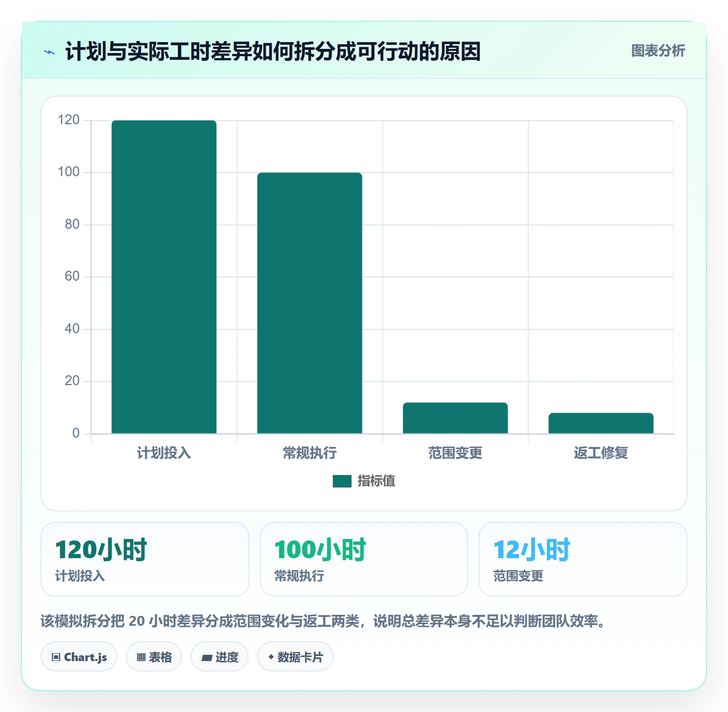The image size is (728, 712).
Task: Click the y-axis value 100
Action: (x=69, y=172)
